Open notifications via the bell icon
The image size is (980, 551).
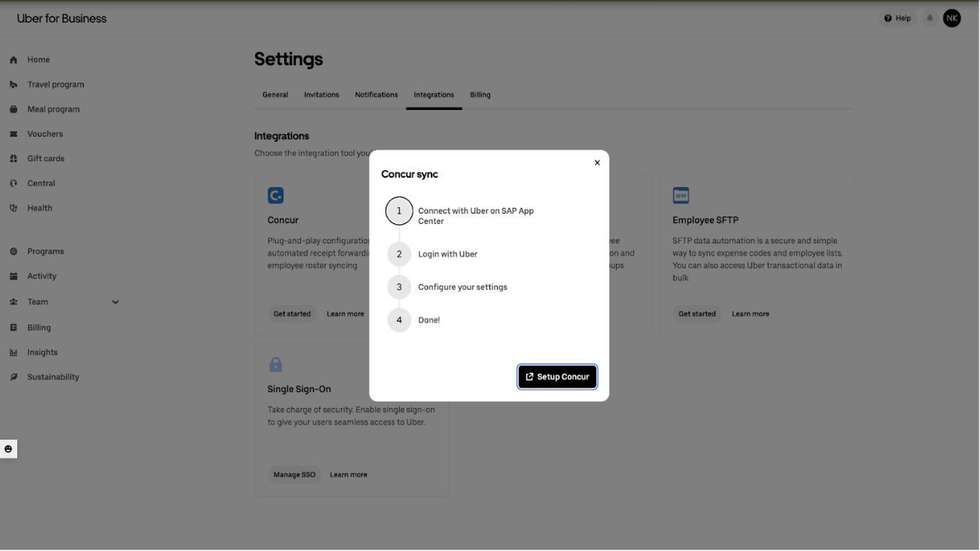tap(928, 18)
